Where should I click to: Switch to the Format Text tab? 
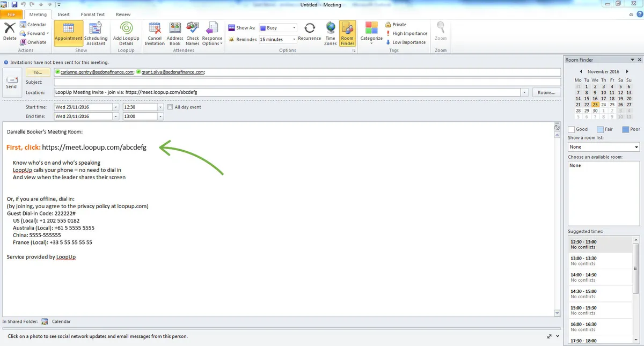coord(93,14)
